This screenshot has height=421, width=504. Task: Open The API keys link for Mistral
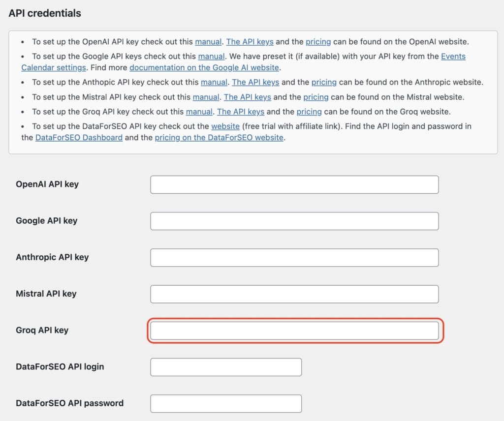[x=247, y=97]
